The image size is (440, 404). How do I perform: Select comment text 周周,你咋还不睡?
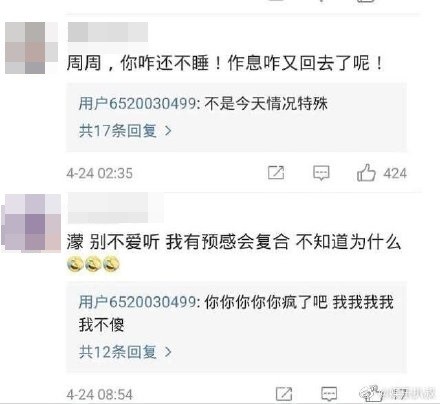click(x=137, y=63)
